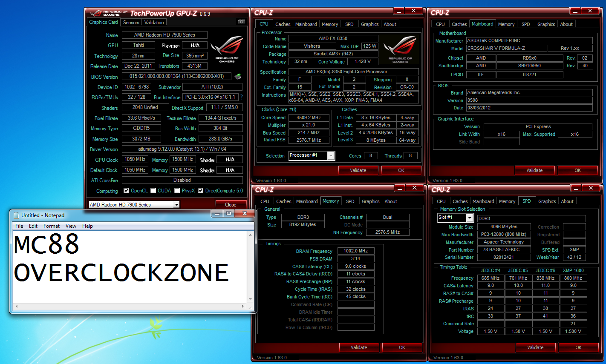The height and width of the screenshot is (364, 606).
Task: Click Validate in CPU-Z Memory window
Action: click(x=359, y=347)
